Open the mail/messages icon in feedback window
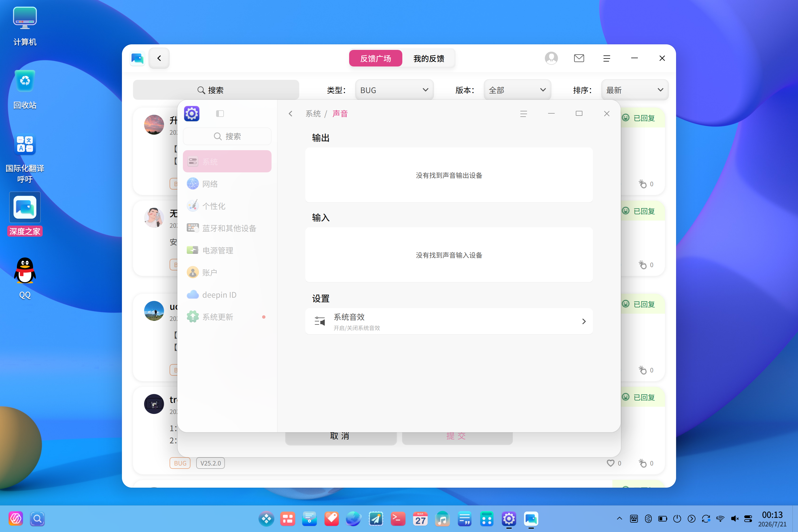Screen dimensions: 798x532 579,58
